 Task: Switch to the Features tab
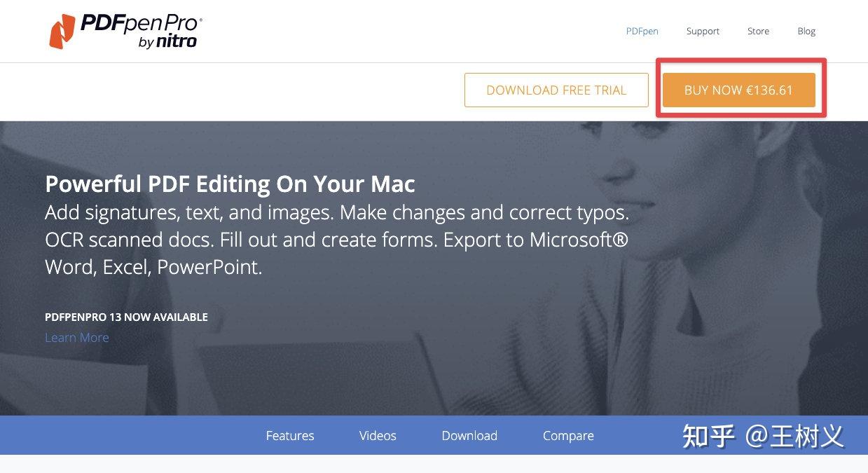pos(290,435)
